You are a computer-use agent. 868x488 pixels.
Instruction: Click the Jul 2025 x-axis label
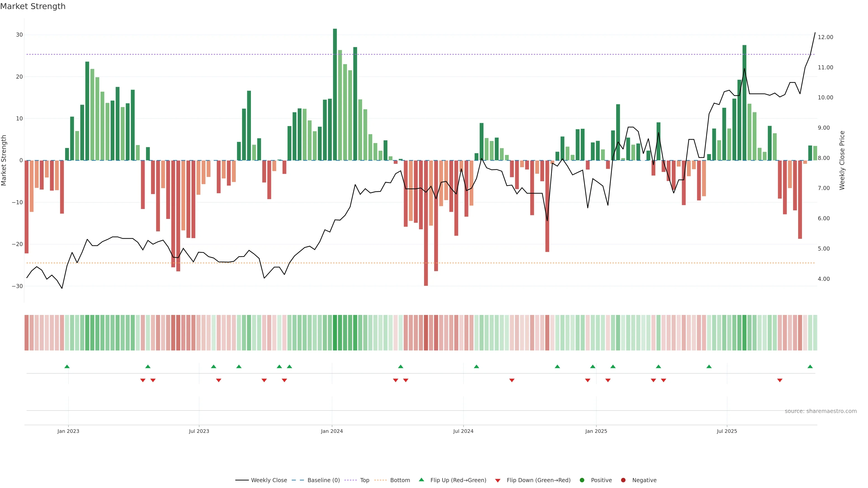tap(727, 431)
